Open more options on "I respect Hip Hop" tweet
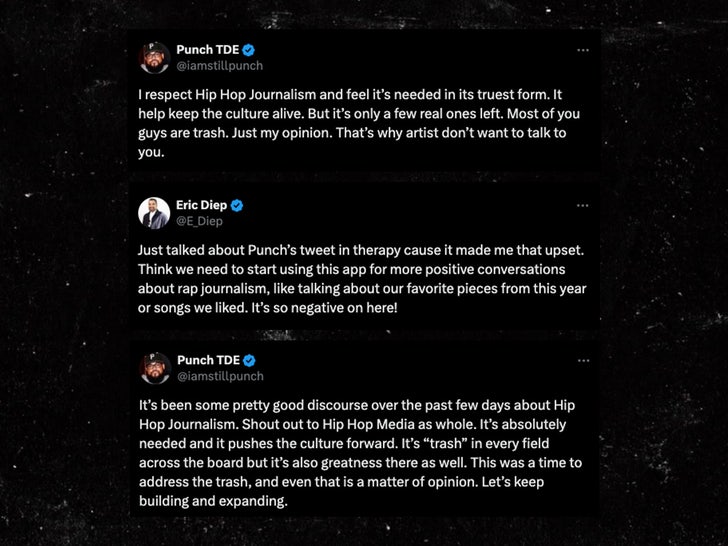 pyautogui.click(x=582, y=49)
